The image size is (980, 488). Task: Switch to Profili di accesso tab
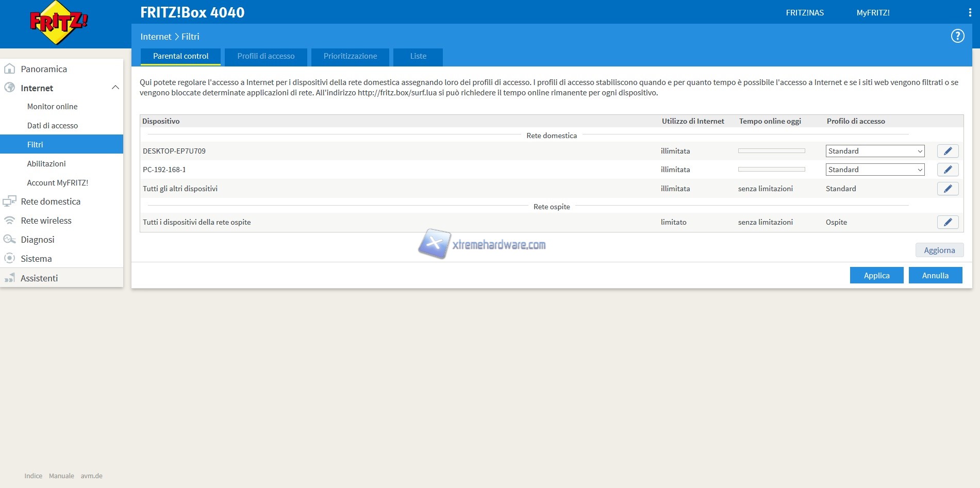click(266, 56)
